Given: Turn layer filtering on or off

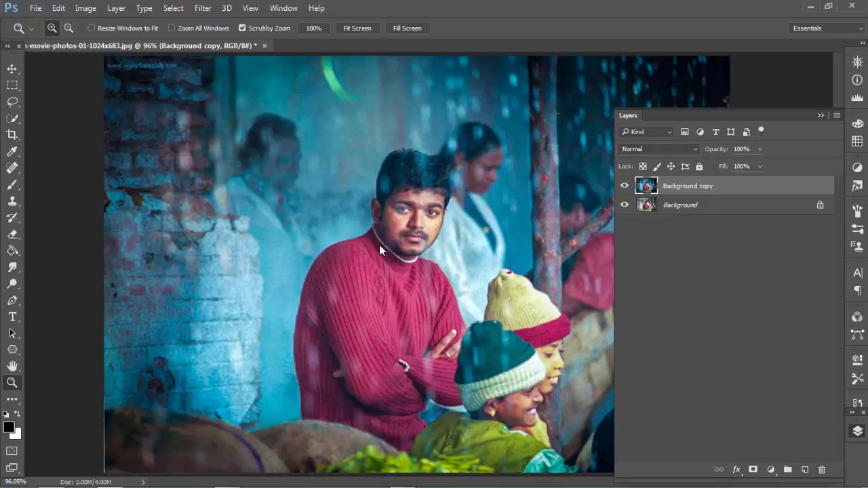Looking at the screenshot, I should click(761, 131).
